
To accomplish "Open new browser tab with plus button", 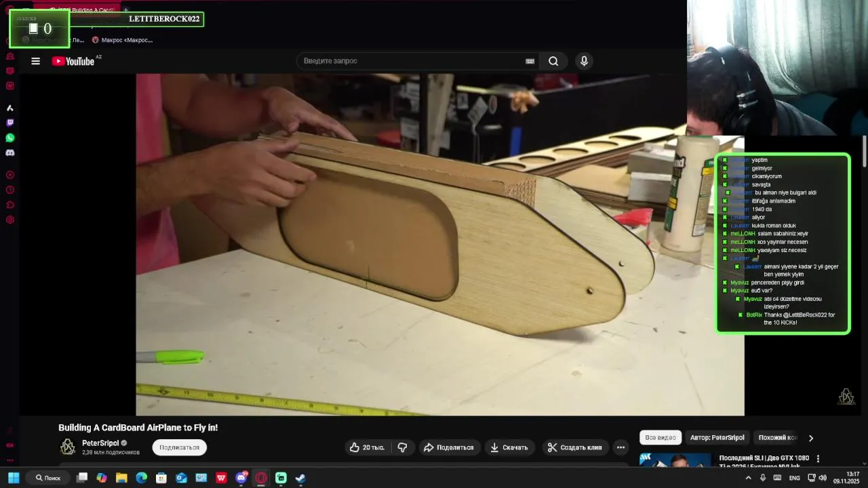I will 125,10.
